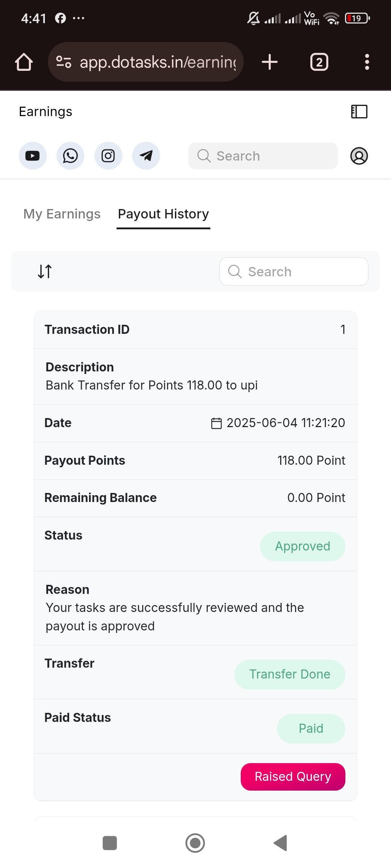Viewport: 391px width, 868px height.
Task: Click the Raised Query button
Action: 293,777
